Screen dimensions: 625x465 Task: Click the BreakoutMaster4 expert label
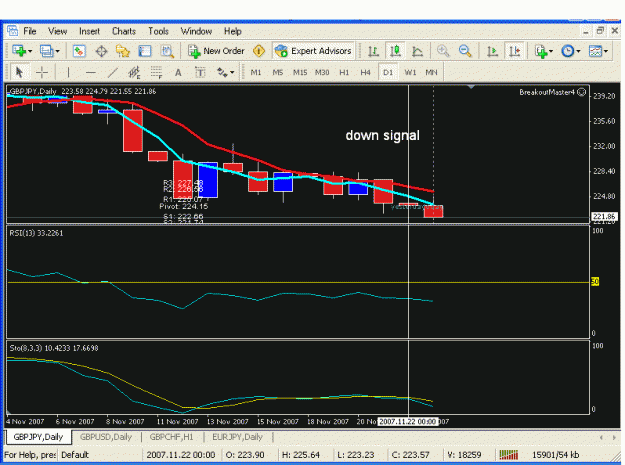pos(552,92)
